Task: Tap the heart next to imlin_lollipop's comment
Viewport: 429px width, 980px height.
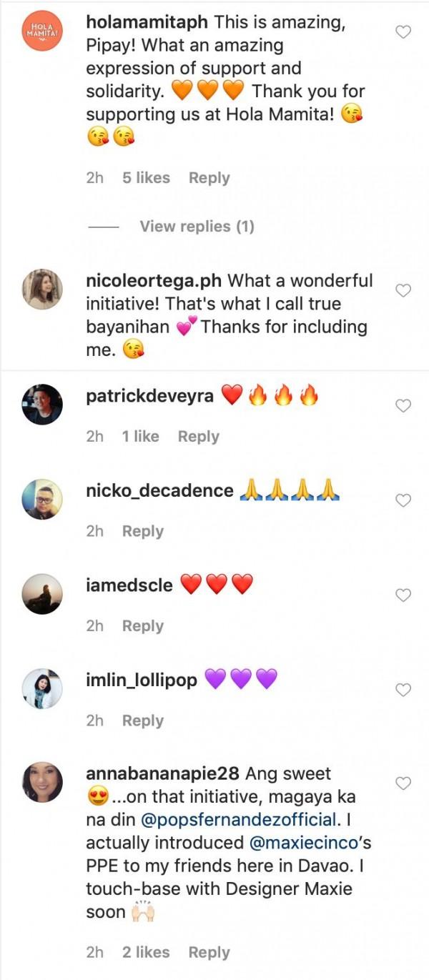Action: [403, 690]
